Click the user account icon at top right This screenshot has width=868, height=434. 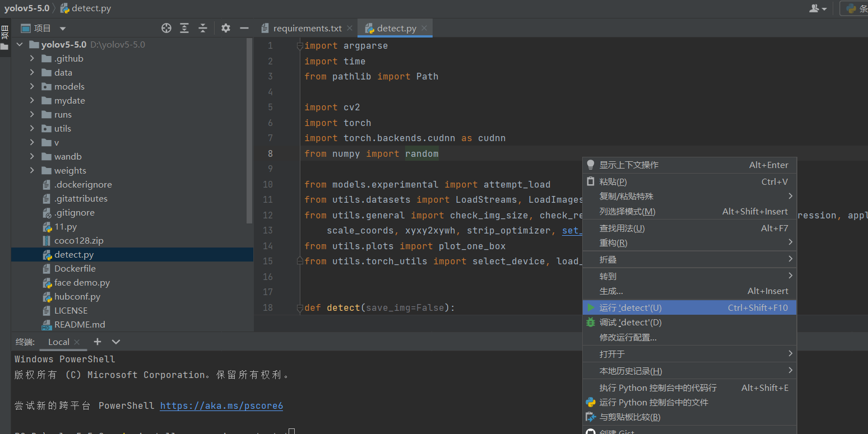pyautogui.click(x=818, y=8)
